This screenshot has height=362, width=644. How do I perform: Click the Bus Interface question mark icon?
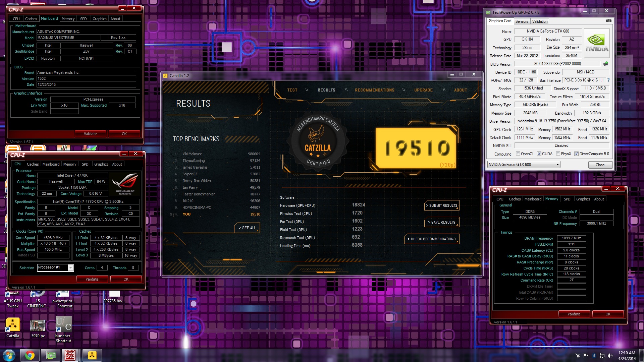[x=608, y=80]
